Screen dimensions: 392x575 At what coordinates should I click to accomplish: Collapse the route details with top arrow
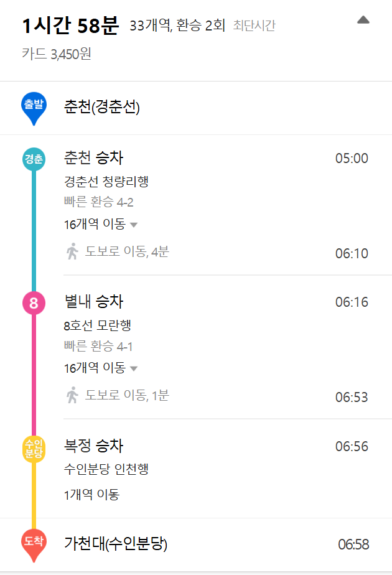pyautogui.click(x=363, y=20)
